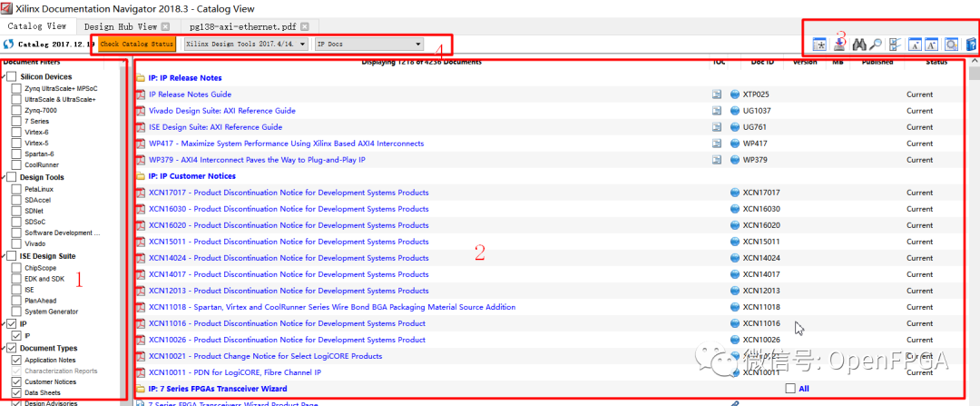Open XCN11018 Wire Bond BGA Packaging notice

coord(332,307)
